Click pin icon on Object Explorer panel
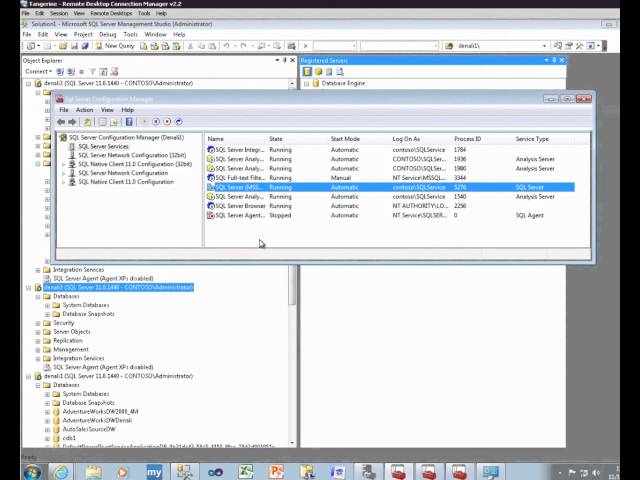Image resolution: width=640 pixels, height=480 pixels. pos(285,60)
